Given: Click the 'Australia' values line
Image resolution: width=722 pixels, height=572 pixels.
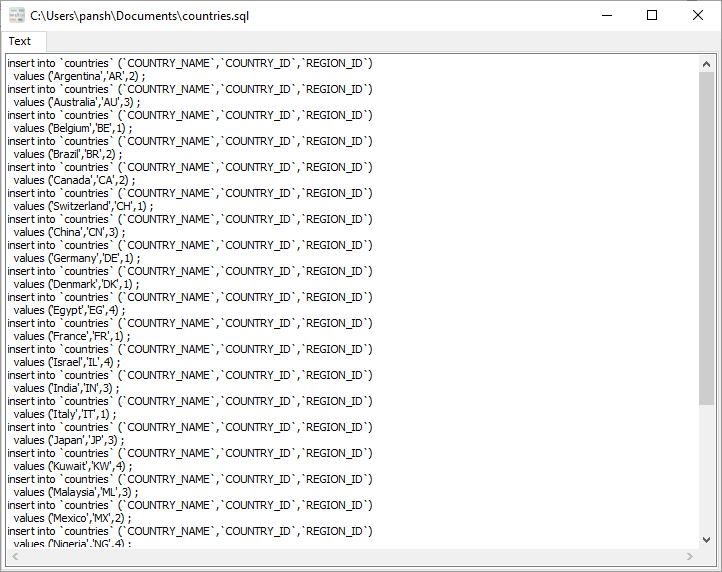Looking at the screenshot, I should [78, 102].
